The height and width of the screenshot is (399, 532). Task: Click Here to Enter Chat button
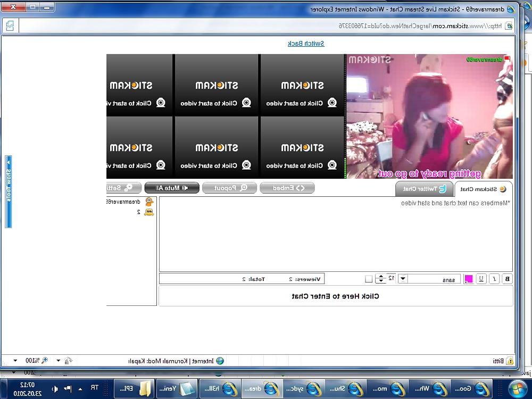click(336, 296)
